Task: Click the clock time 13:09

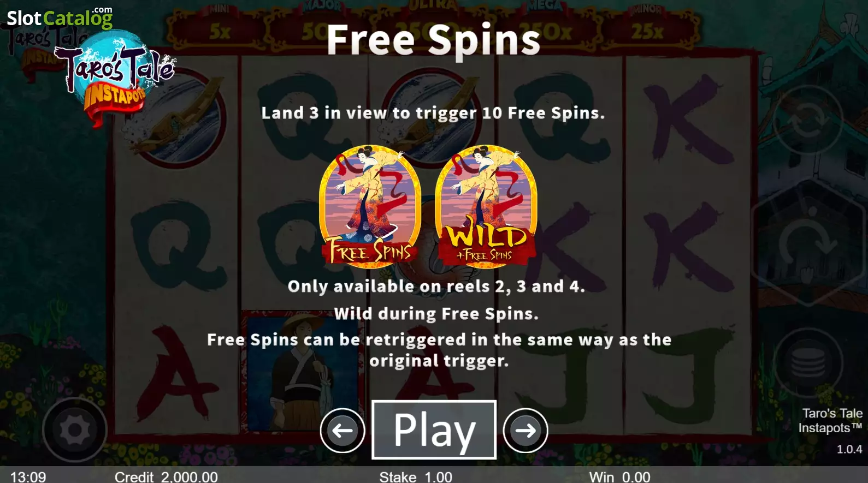Action: click(28, 476)
